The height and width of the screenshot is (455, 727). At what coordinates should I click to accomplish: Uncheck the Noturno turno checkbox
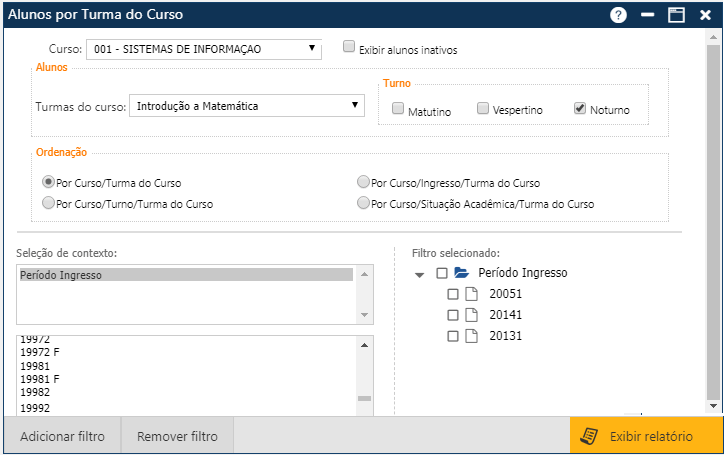click(580, 109)
